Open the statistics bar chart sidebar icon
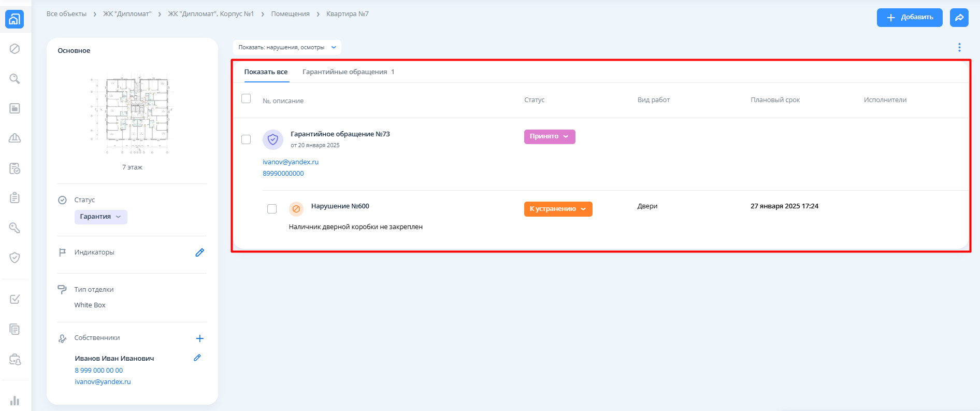Image resolution: width=980 pixels, height=411 pixels. [15, 401]
